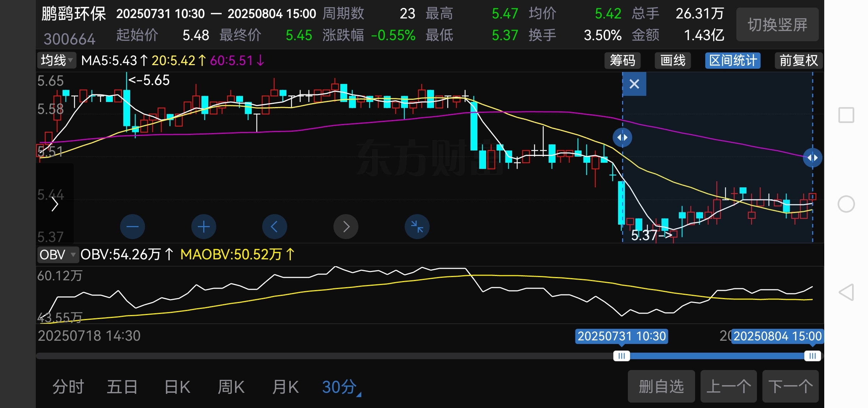
Task: Tap 切换竖屏 to switch to portrait
Action: [778, 25]
